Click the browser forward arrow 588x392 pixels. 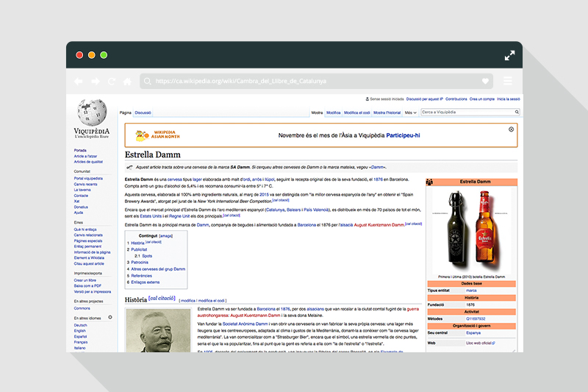[96, 82]
